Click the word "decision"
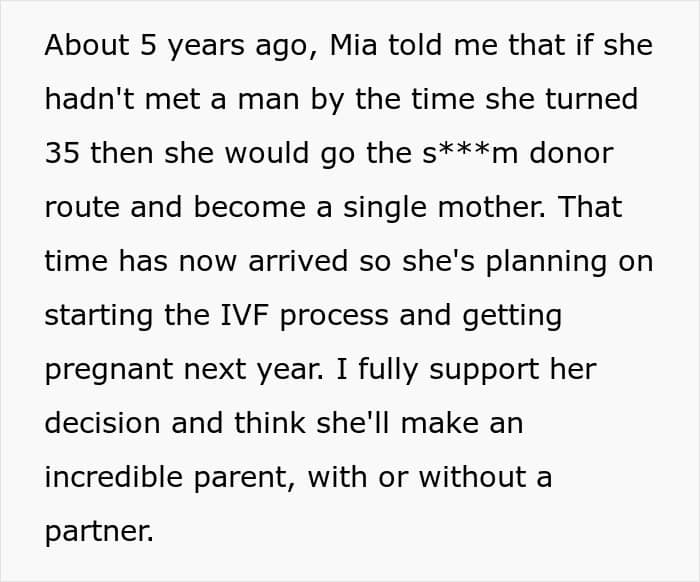 tap(102, 423)
